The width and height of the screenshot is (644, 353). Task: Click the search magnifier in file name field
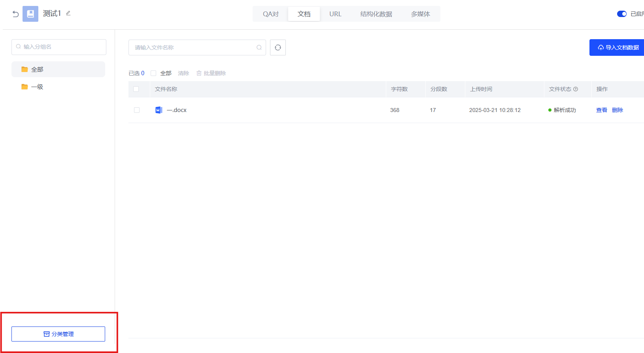pyautogui.click(x=259, y=47)
